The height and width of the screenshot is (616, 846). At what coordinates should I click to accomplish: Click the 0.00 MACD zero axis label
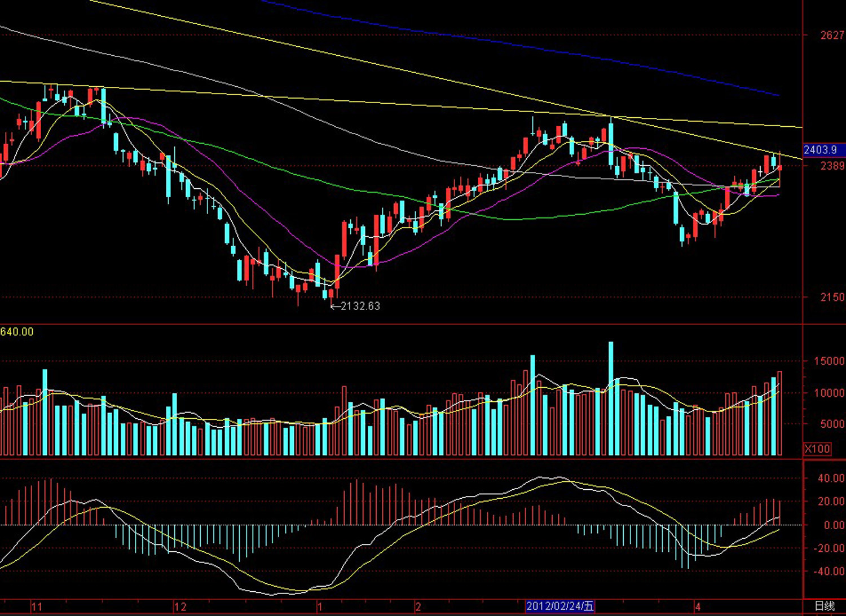834,525
